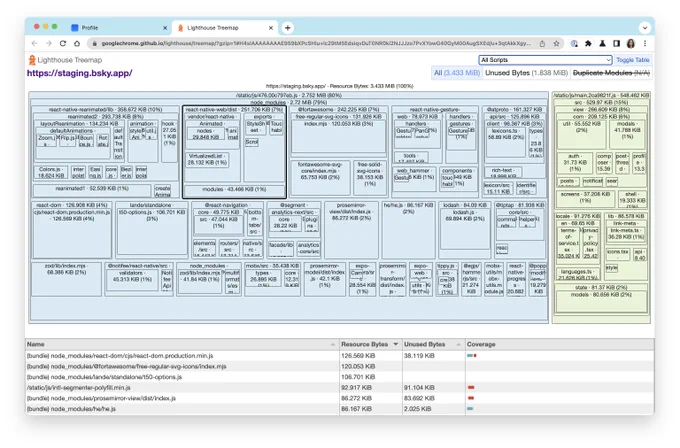Click the modules 43.466 KiB treemap block
The width and height of the screenshot is (680, 448).
coord(234,191)
